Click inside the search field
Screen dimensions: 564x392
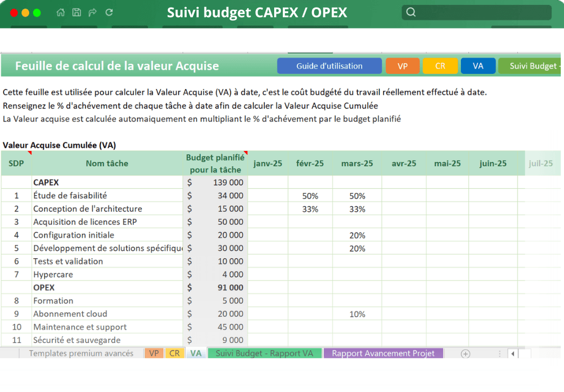(480, 11)
